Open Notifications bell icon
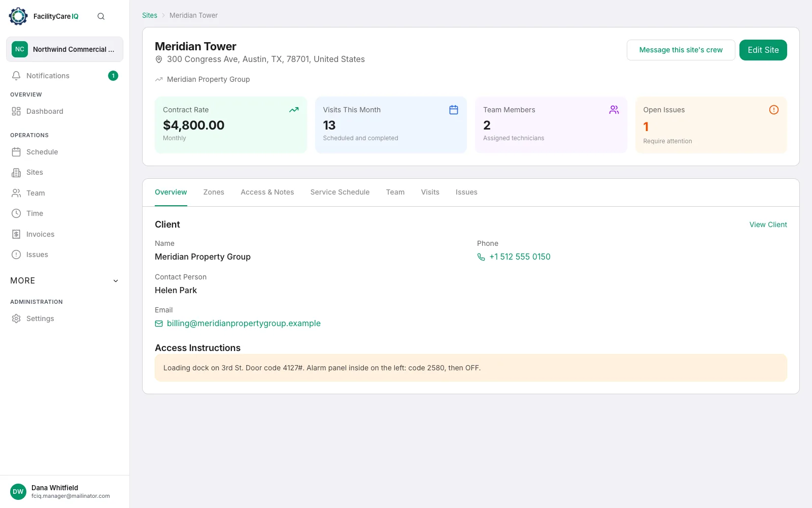812x508 pixels. pos(16,76)
